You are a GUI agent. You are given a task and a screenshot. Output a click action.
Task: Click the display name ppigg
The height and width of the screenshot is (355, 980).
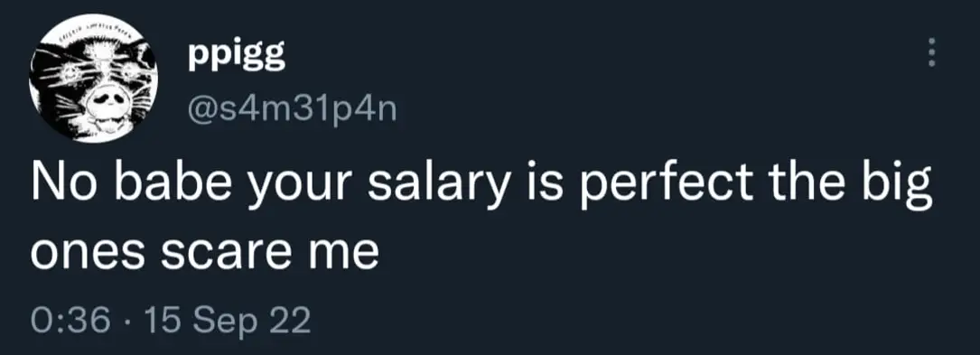click(x=237, y=58)
